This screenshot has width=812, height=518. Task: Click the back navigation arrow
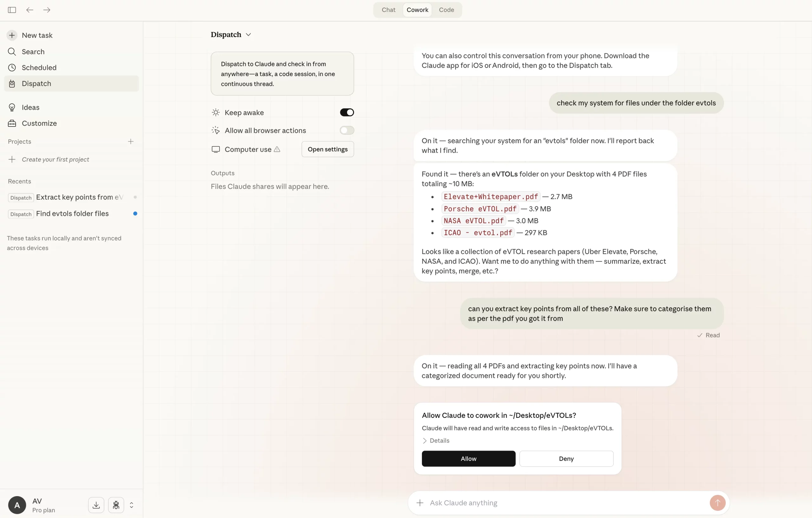click(x=30, y=10)
